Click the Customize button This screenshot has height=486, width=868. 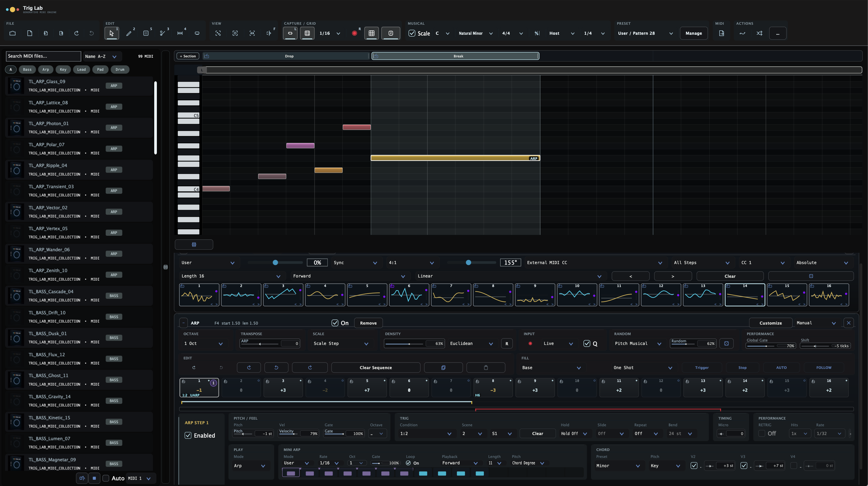770,323
